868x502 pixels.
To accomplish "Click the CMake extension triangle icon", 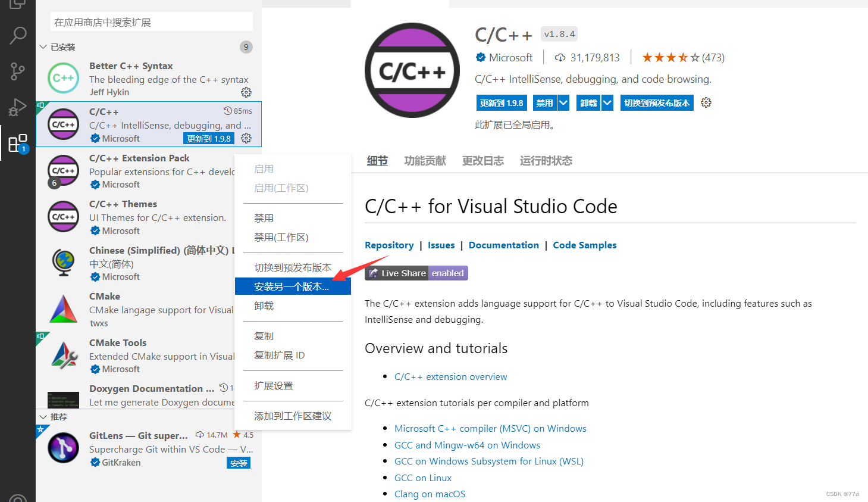I will point(64,309).
